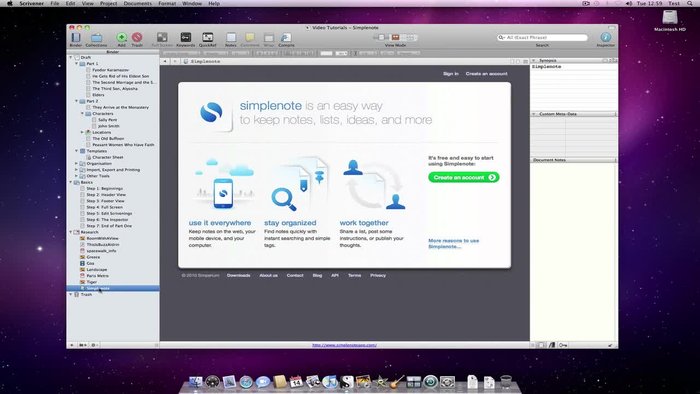Toggle the Binder toolbar icon
The height and width of the screenshot is (394, 700).
pos(76,37)
